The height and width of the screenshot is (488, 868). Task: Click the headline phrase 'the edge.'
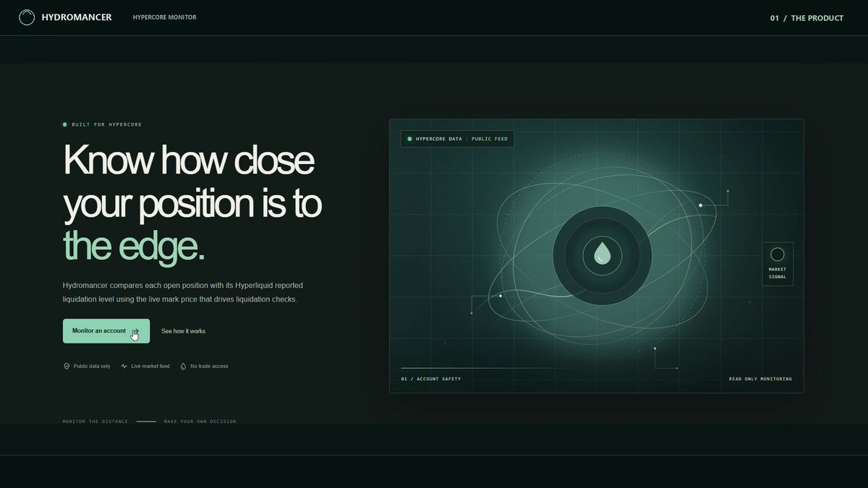click(135, 246)
